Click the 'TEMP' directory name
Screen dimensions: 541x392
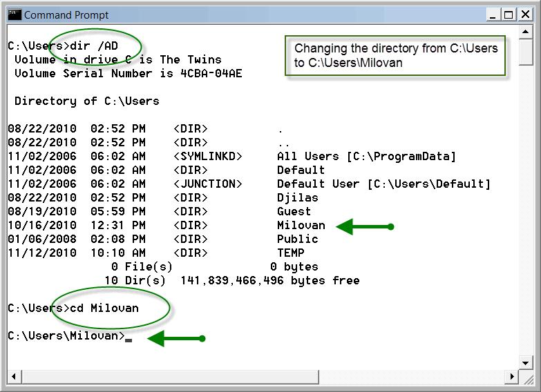coord(290,253)
